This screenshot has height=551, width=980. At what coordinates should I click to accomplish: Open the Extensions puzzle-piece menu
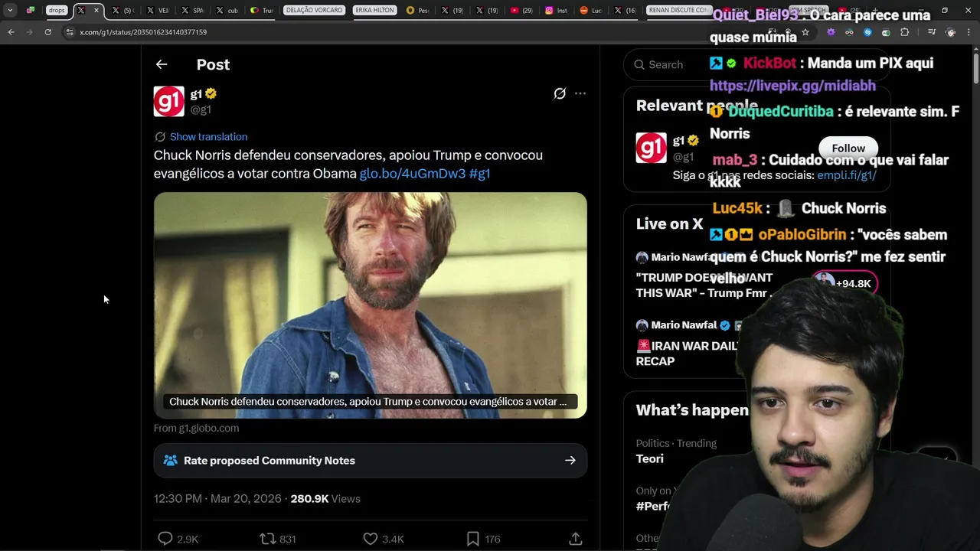[905, 32]
